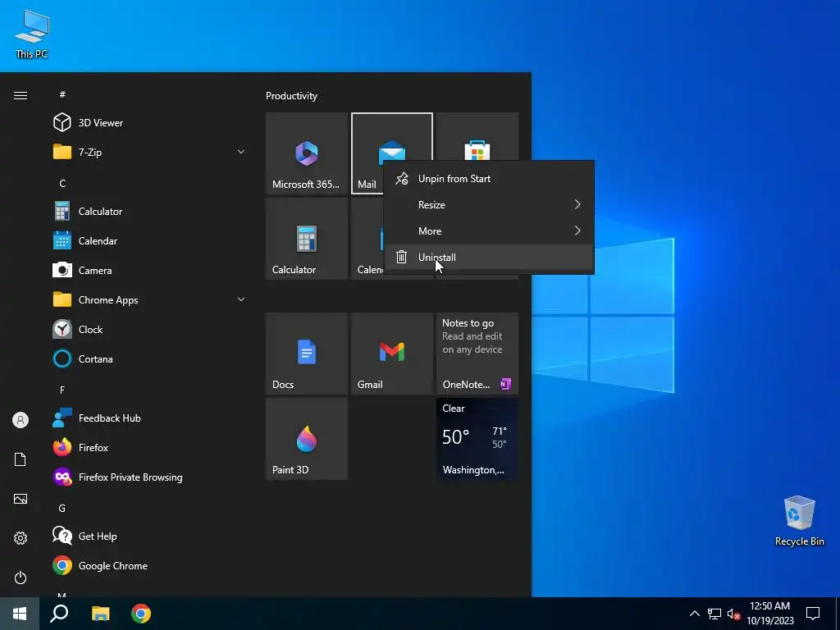Select the Recycle Bin desktop icon

pyautogui.click(x=799, y=521)
